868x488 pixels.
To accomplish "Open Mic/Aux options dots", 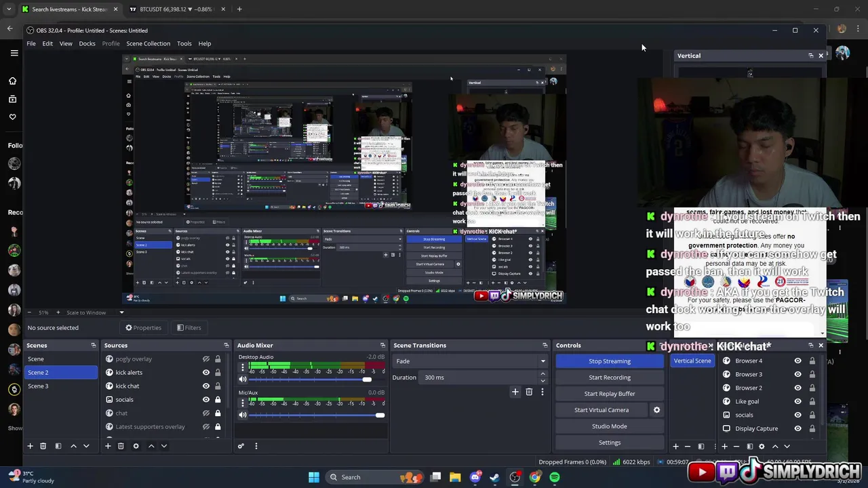I will (x=243, y=403).
